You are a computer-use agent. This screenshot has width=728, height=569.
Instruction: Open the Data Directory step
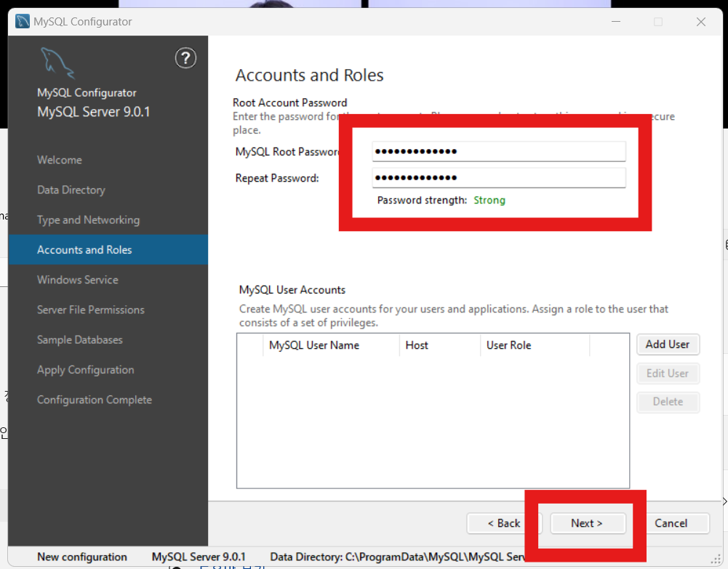[71, 190]
